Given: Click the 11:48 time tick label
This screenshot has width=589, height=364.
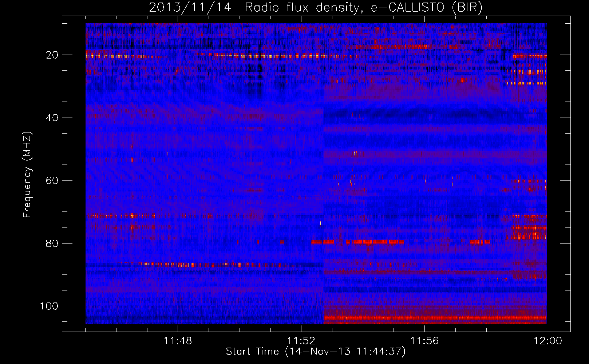Looking at the screenshot, I should pyautogui.click(x=178, y=341).
